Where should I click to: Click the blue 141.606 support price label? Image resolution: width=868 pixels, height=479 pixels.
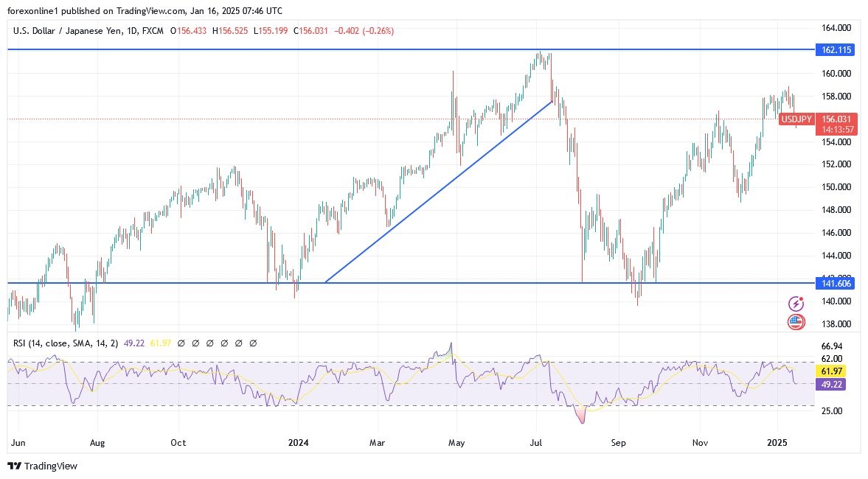point(836,283)
